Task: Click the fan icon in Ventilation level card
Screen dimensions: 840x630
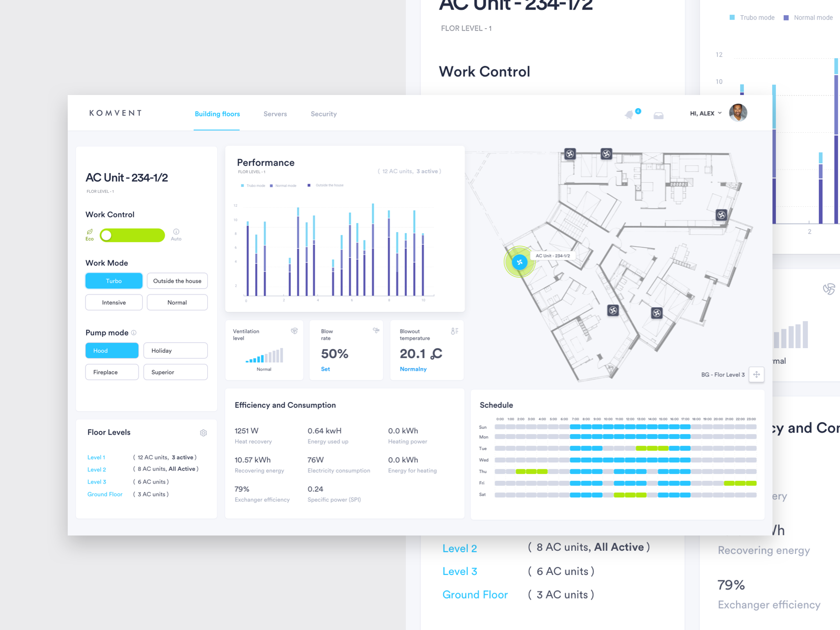Action: (294, 331)
